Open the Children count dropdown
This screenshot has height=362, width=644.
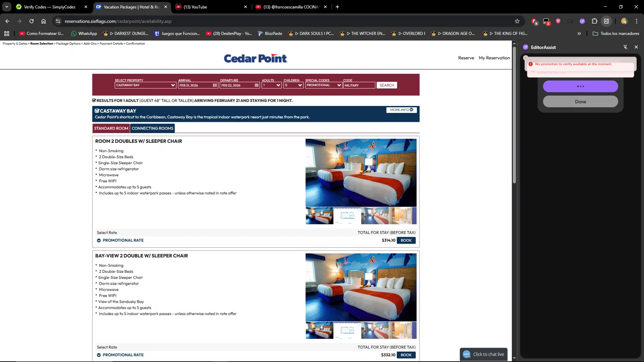pos(293,85)
